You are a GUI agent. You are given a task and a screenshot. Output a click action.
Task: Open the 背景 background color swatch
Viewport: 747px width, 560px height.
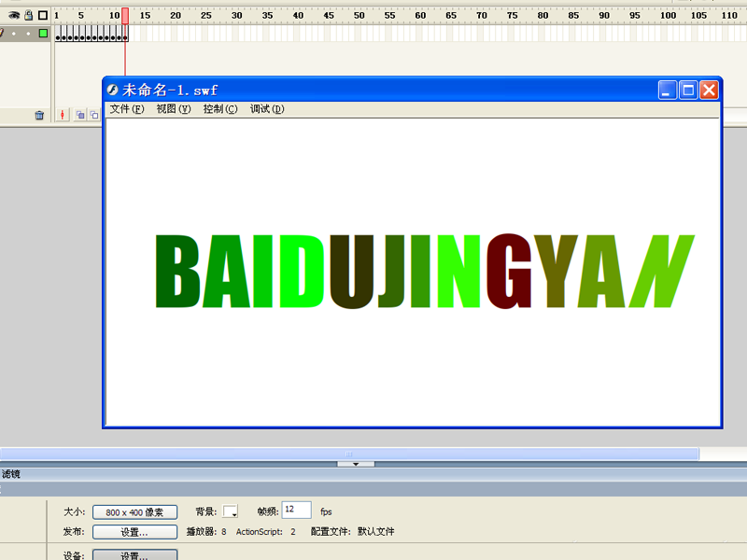(230, 511)
